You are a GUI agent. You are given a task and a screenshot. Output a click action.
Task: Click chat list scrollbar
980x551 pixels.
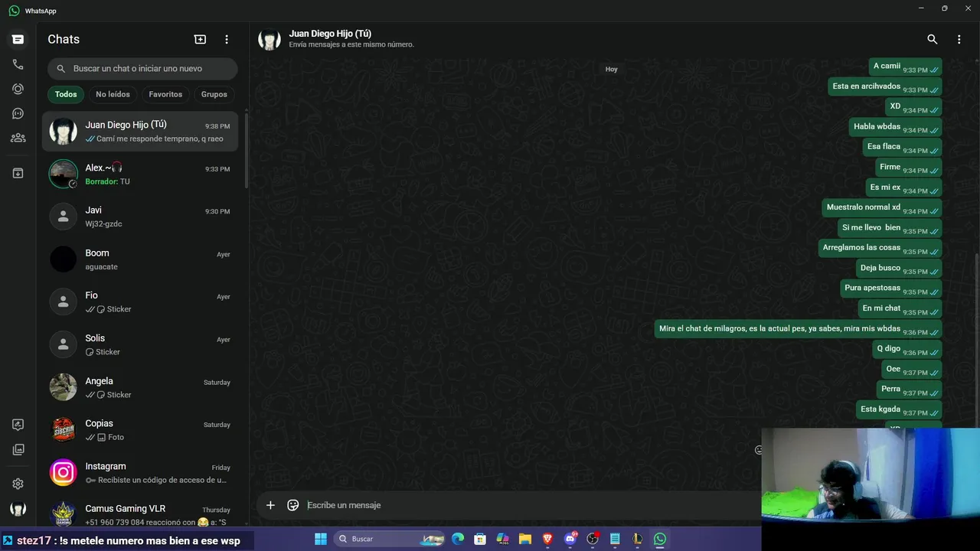coord(247,149)
